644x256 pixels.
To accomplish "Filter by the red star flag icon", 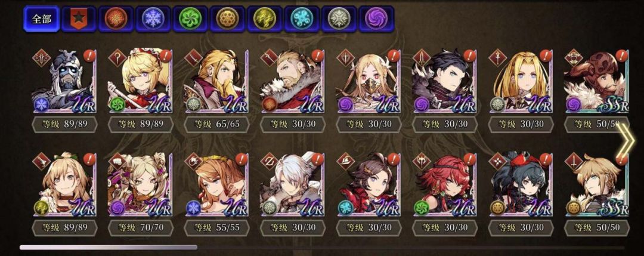I will pos(79,18).
